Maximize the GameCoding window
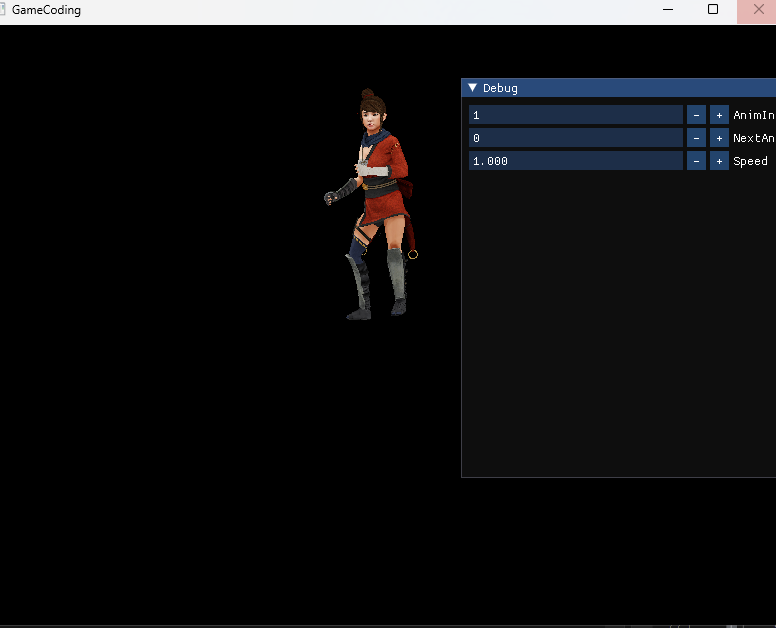Screen dimensions: 776x628 click(x=713, y=9)
